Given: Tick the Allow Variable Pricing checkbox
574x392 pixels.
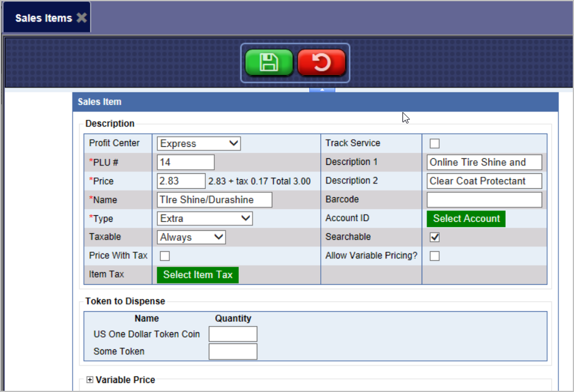Looking at the screenshot, I should click(x=435, y=256).
